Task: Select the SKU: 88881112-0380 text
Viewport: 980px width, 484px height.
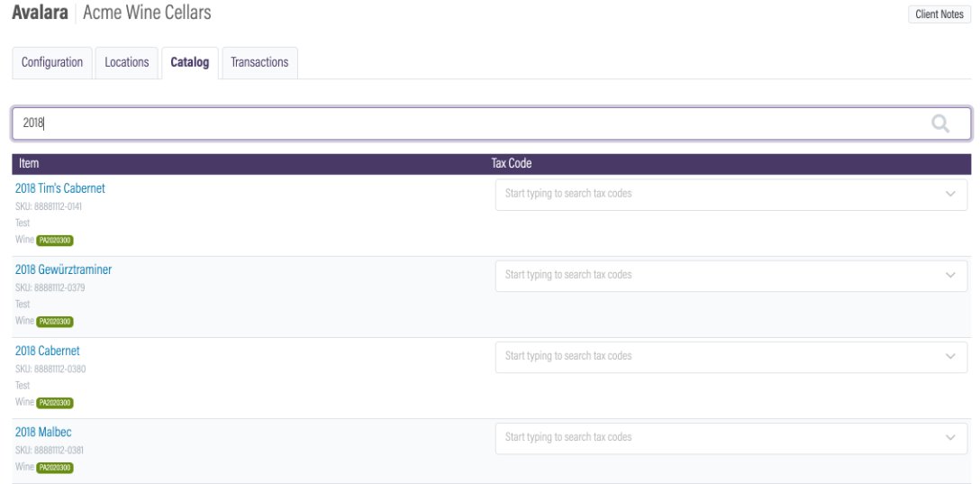Action: coord(50,369)
